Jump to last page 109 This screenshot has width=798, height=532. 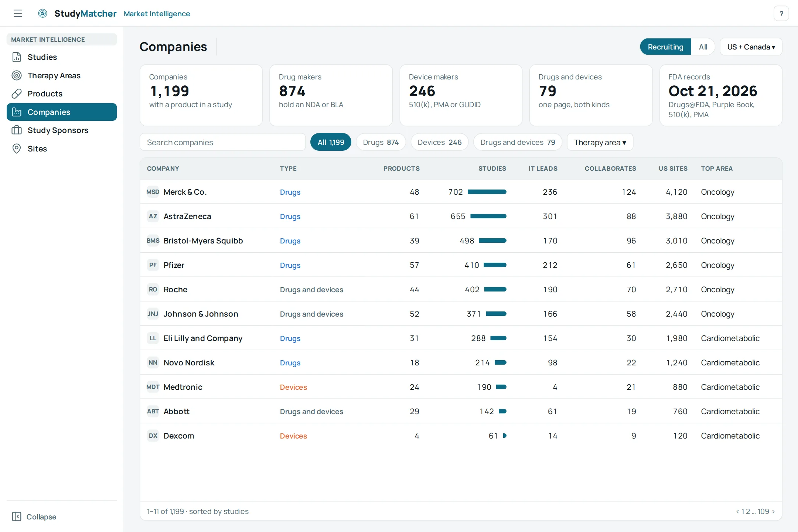coord(763,511)
